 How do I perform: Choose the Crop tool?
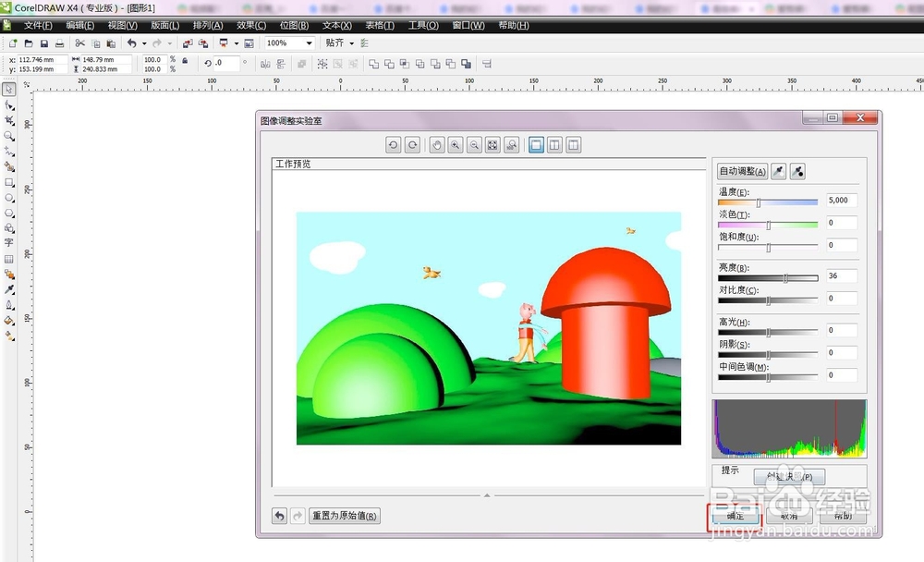coord(9,120)
